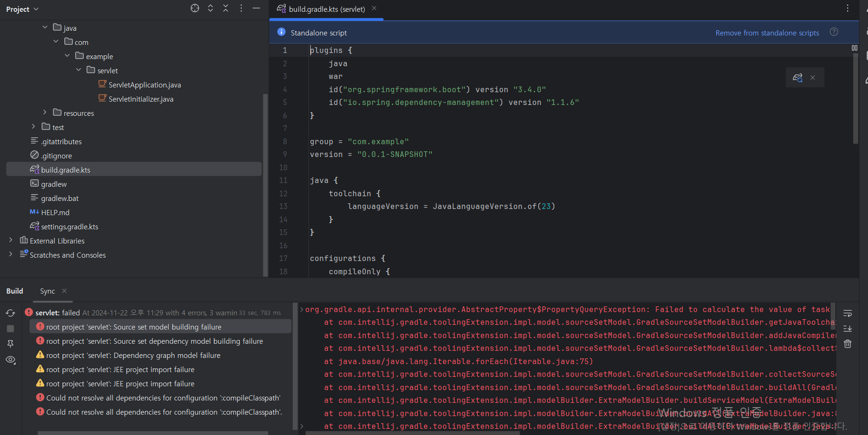Screen dimensions: 868x435
Task: Expand External Libraries node
Action: pos(11,240)
